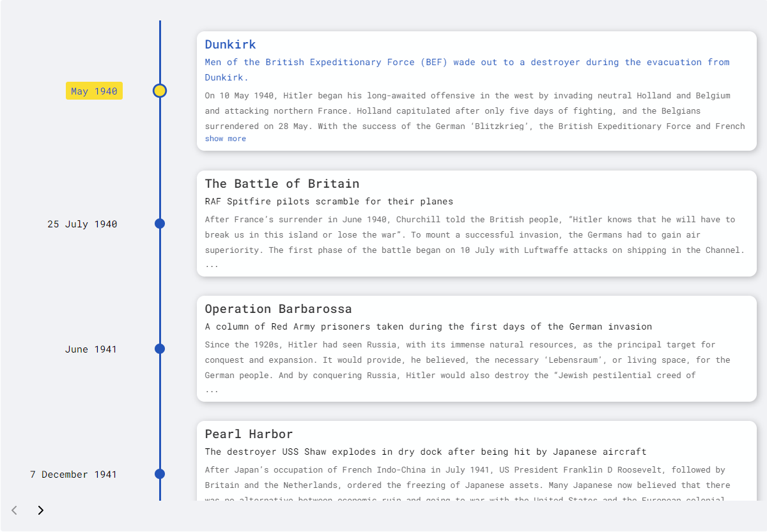Expand Dunkirk text with show more
Screen dimensions: 767x532
[225, 139]
